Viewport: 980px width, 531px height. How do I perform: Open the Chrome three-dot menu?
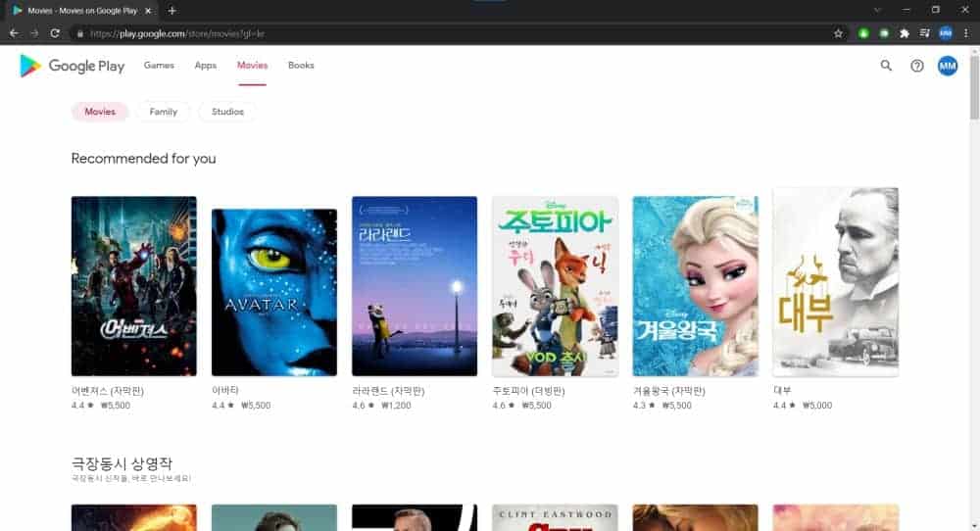[x=966, y=33]
